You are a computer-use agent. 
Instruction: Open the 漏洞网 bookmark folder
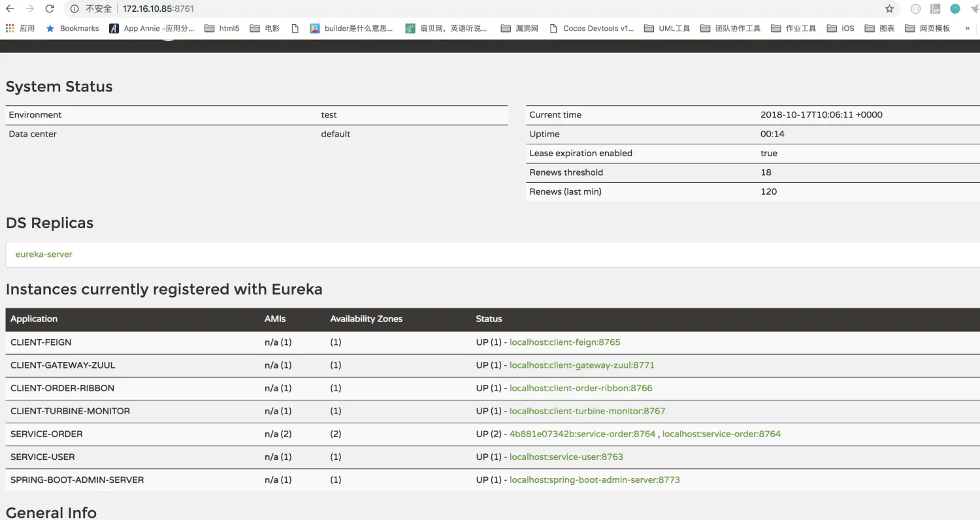tap(519, 28)
